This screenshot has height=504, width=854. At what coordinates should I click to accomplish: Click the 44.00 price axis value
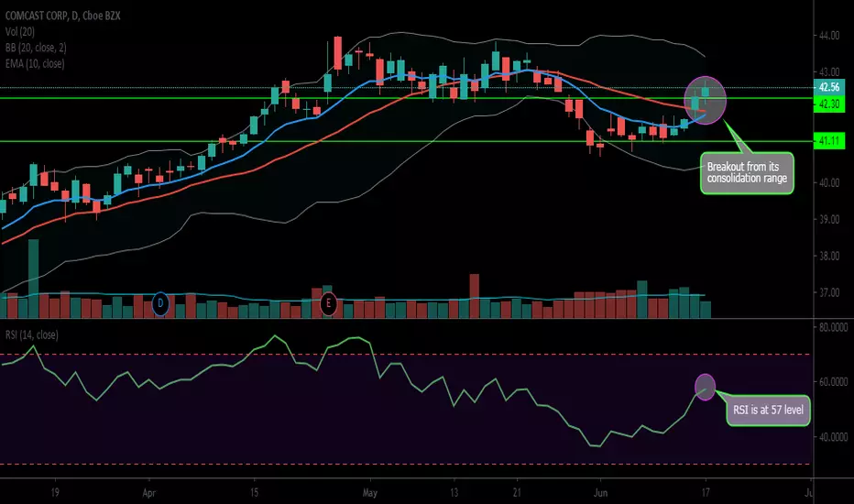coord(829,36)
